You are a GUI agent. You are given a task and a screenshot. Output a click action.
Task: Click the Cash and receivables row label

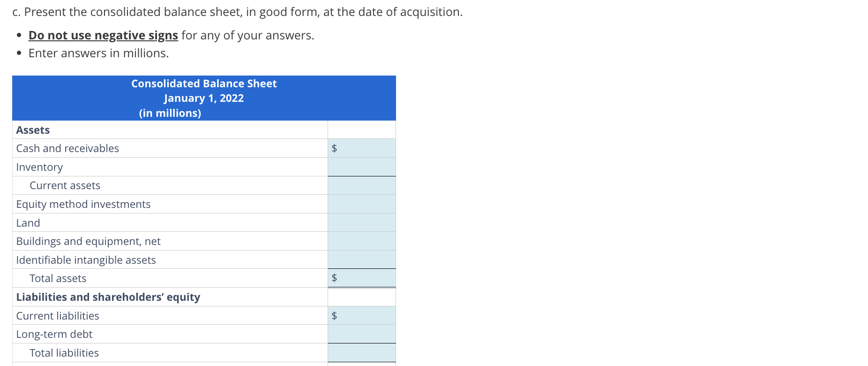coord(67,148)
